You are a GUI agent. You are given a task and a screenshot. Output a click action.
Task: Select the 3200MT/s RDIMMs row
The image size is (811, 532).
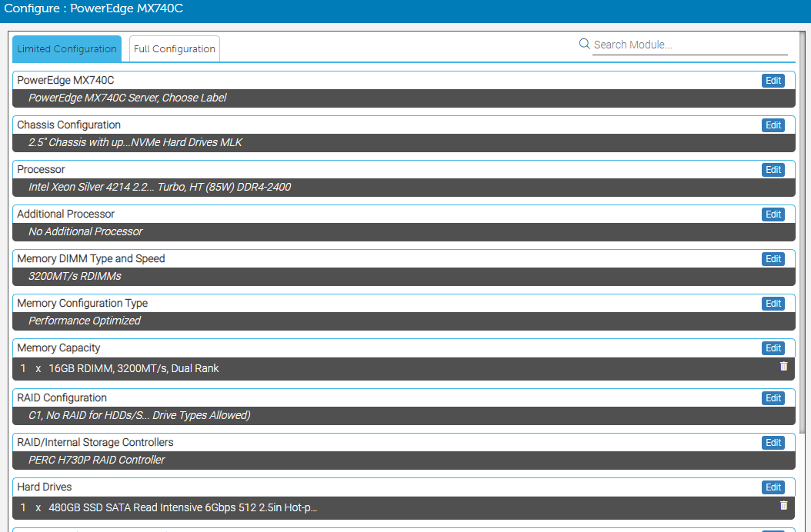tap(404, 277)
